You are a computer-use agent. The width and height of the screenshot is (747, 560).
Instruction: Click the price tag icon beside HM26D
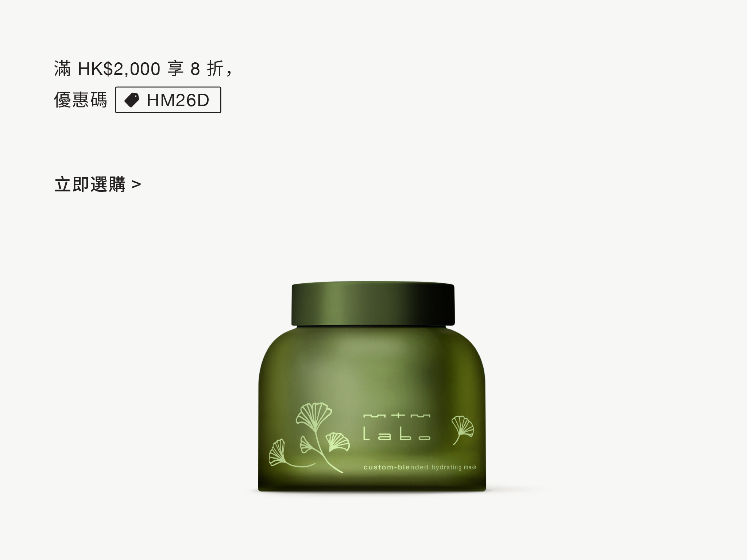pyautogui.click(x=132, y=100)
